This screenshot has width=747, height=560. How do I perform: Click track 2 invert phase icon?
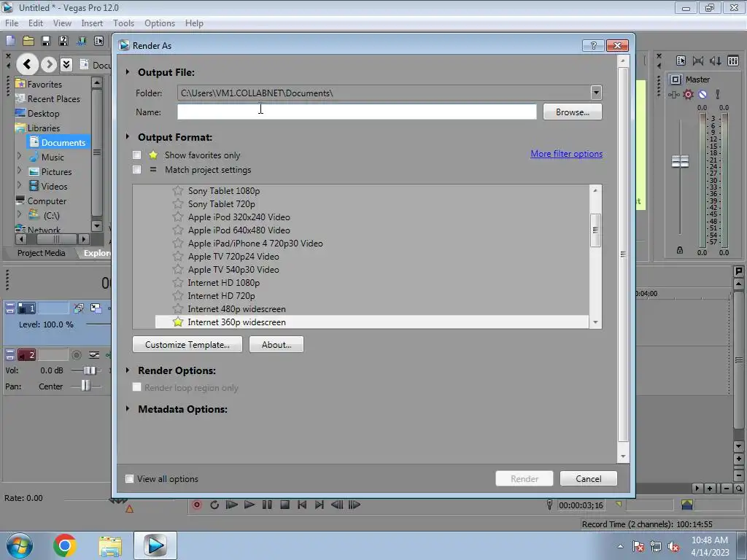tap(94, 355)
